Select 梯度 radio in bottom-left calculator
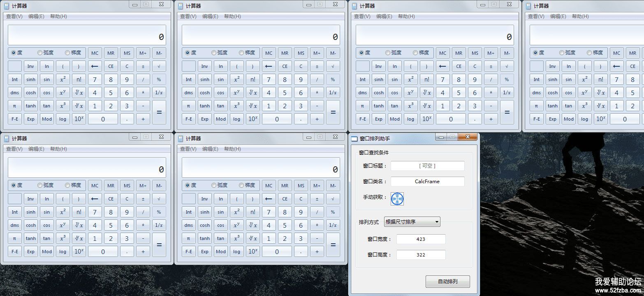Image resolution: width=644 pixels, height=296 pixels. (x=73, y=185)
